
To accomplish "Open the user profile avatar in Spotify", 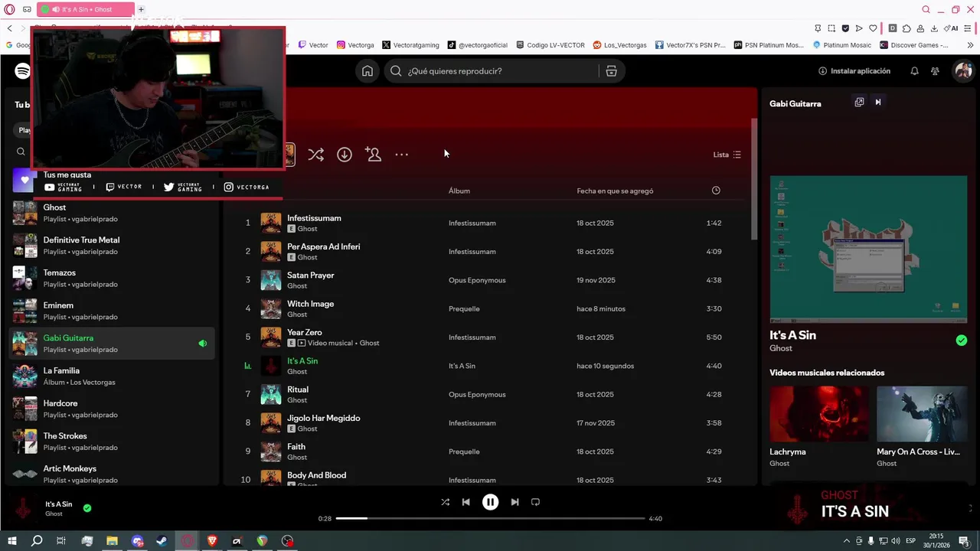I will (963, 71).
